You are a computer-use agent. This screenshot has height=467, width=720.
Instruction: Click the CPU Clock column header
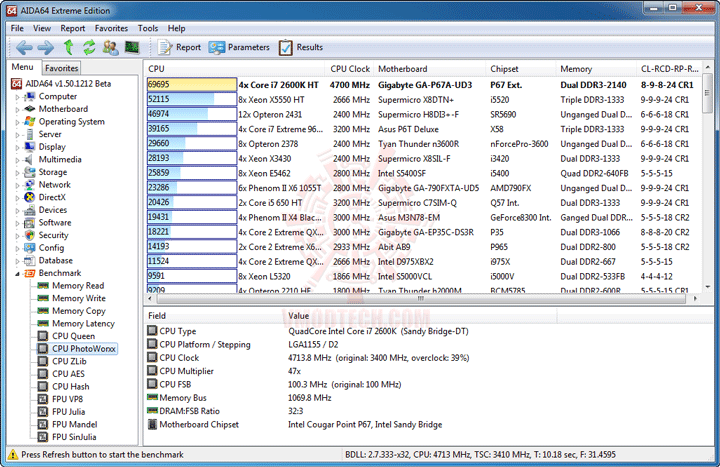click(x=349, y=69)
